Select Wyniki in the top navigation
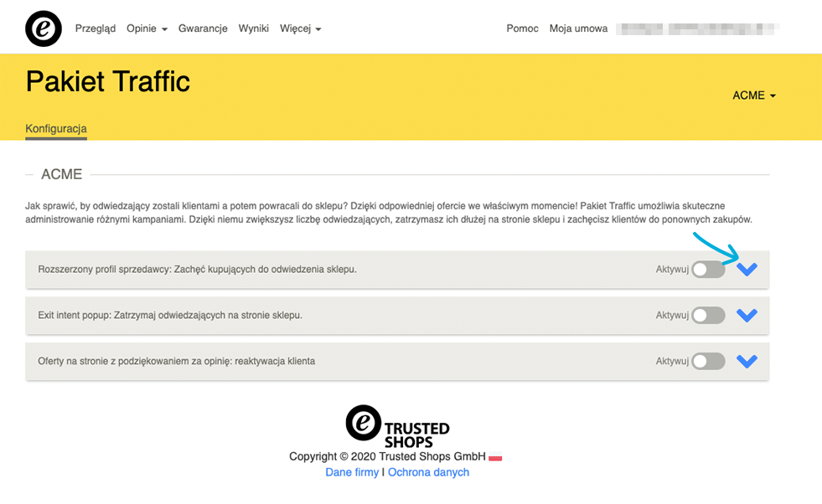Viewport: 822px width, 504px height. click(254, 28)
